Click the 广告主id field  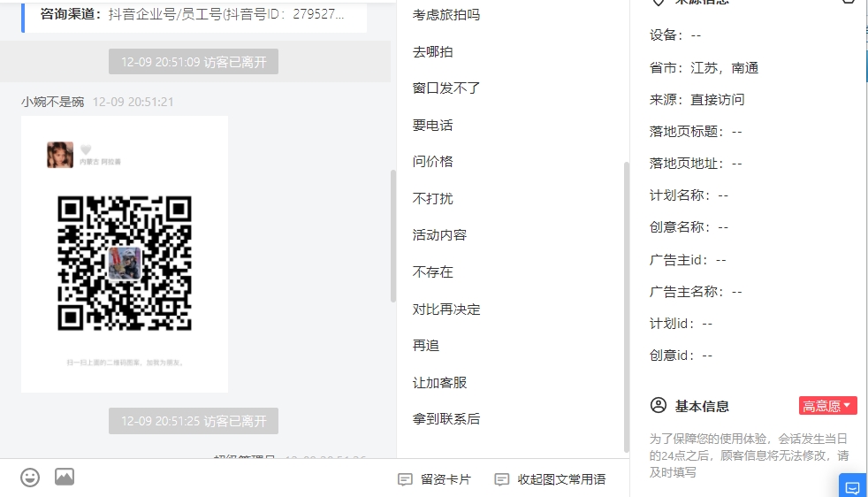pyautogui.click(x=688, y=260)
